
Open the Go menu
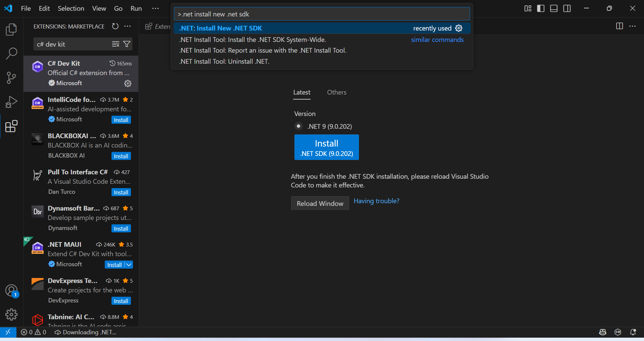(x=118, y=8)
